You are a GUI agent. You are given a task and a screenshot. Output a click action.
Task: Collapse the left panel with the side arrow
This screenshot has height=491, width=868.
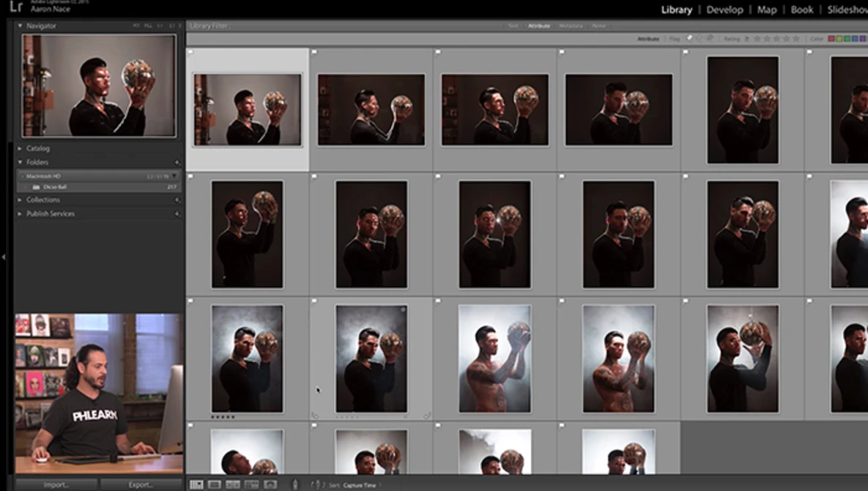pos(4,256)
